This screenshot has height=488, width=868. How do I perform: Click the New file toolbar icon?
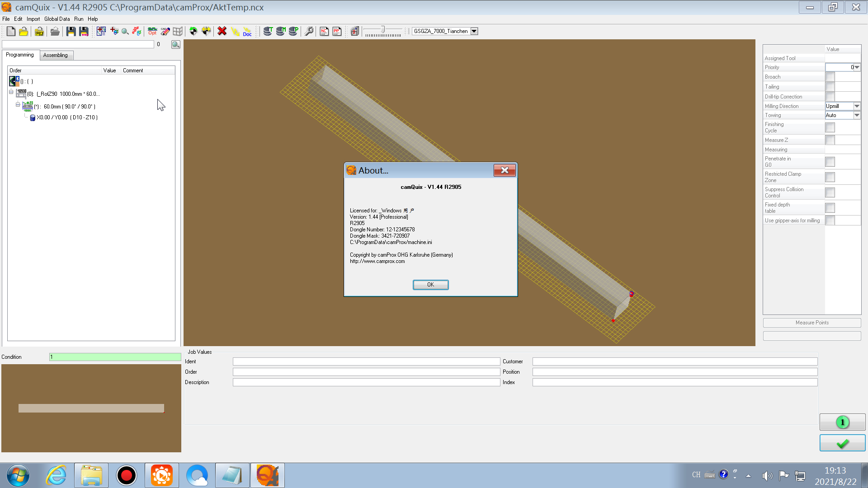[x=11, y=31]
